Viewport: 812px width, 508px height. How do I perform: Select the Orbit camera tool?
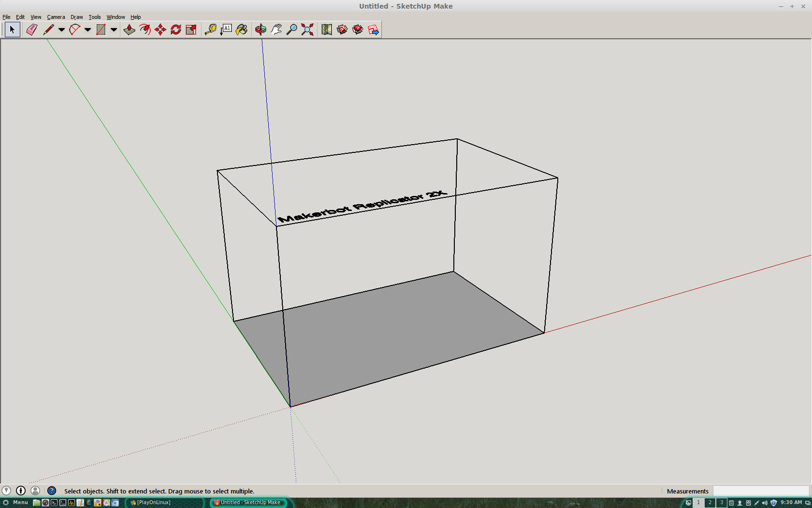coord(261,30)
